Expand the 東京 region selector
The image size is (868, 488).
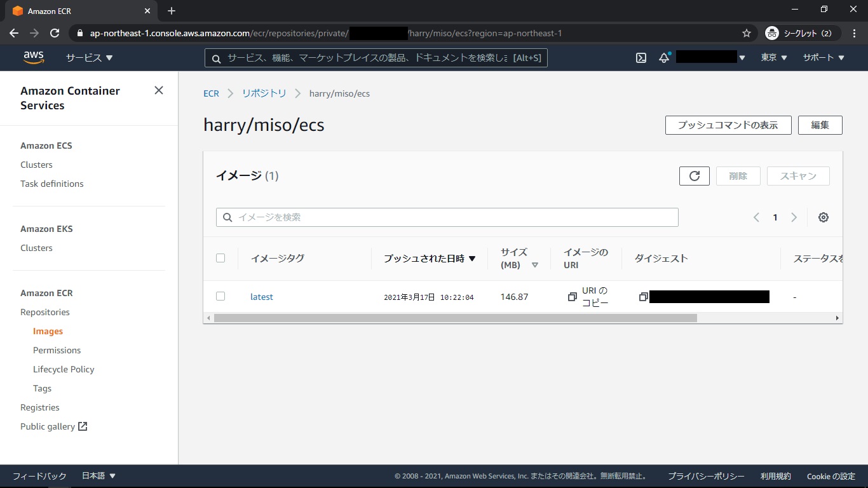(x=773, y=58)
